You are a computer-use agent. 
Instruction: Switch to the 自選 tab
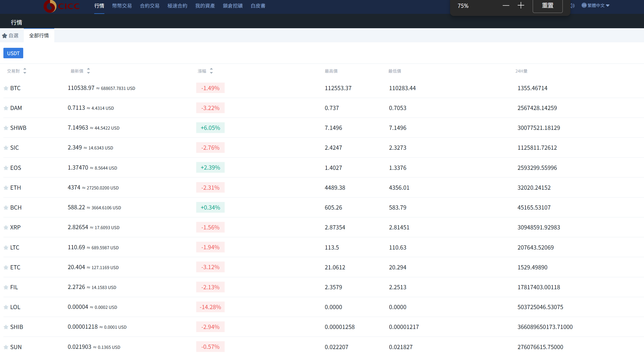11,36
